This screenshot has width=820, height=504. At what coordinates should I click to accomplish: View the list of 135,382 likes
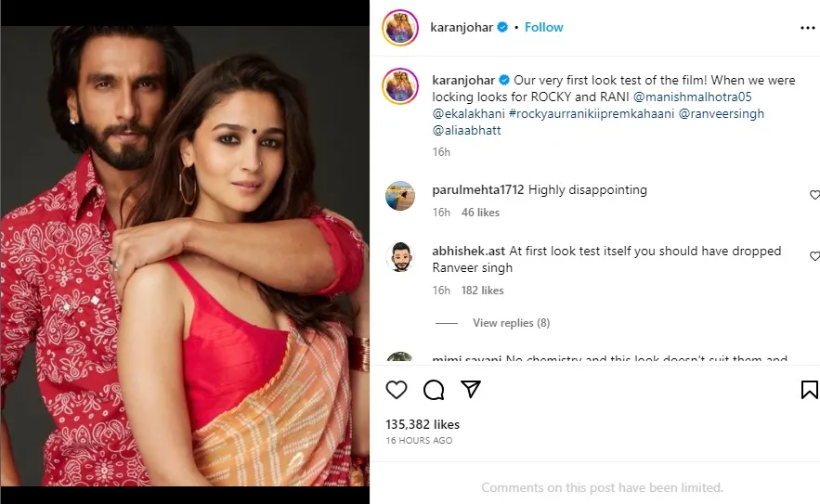click(423, 424)
